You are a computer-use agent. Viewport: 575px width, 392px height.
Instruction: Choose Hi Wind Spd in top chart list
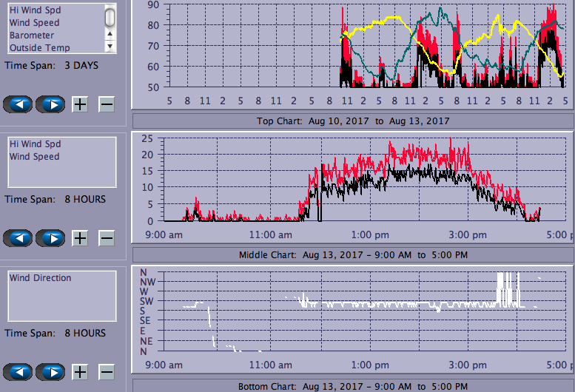35,10
